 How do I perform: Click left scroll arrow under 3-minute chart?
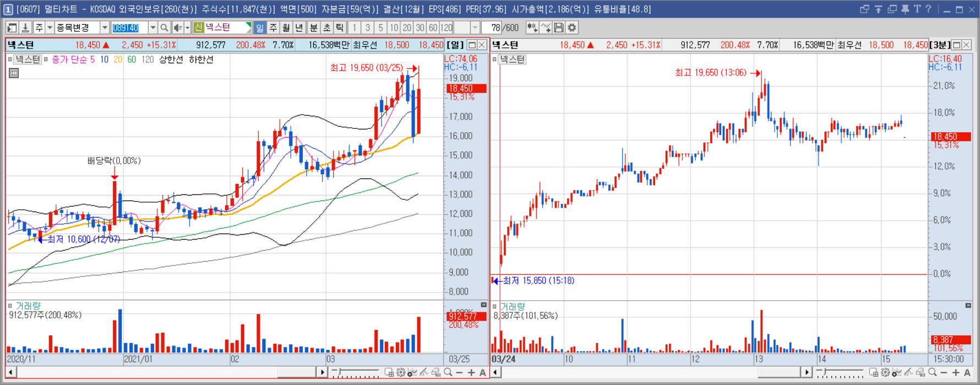click(496, 373)
